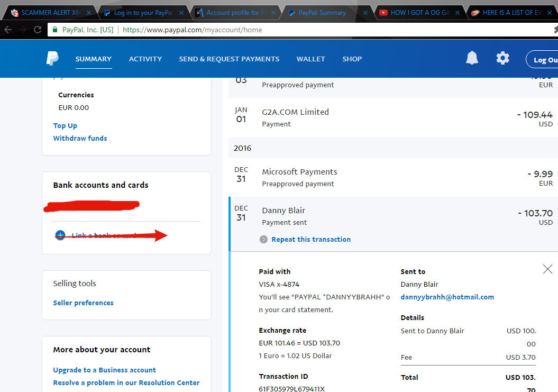
Task: Click the circle arrow beside Repeat this transaction
Action: pyautogui.click(x=263, y=239)
